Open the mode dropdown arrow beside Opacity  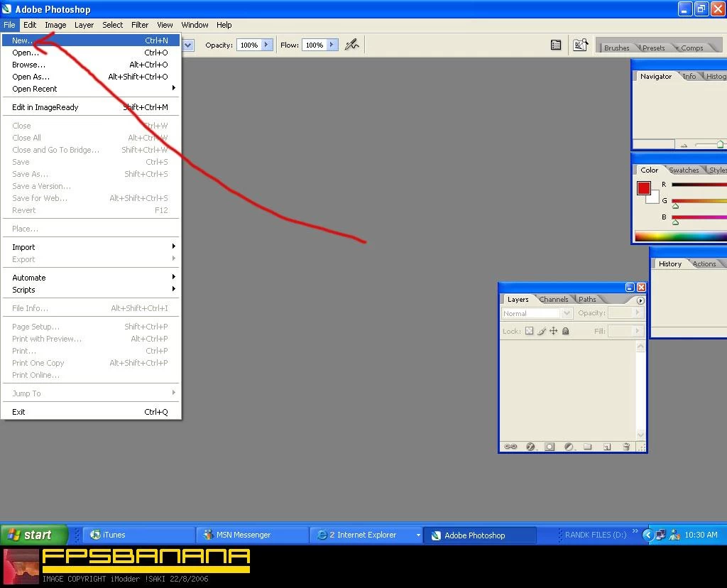coord(188,45)
